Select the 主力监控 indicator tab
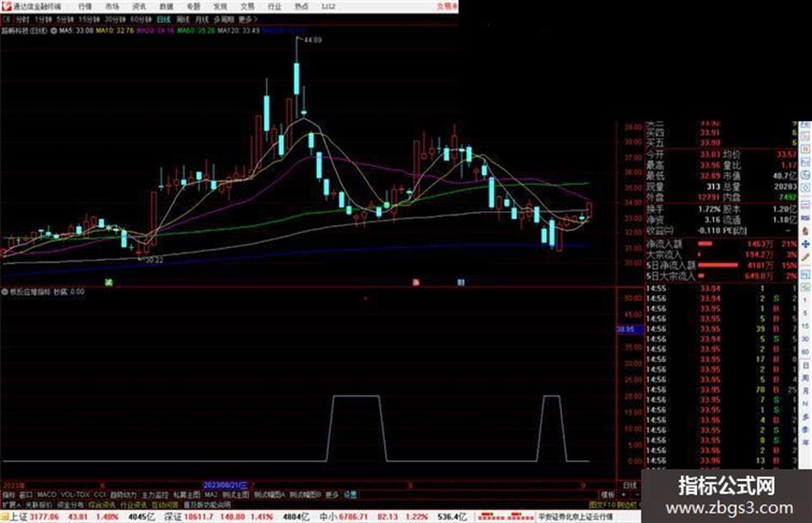812x523 pixels. [x=155, y=495]
